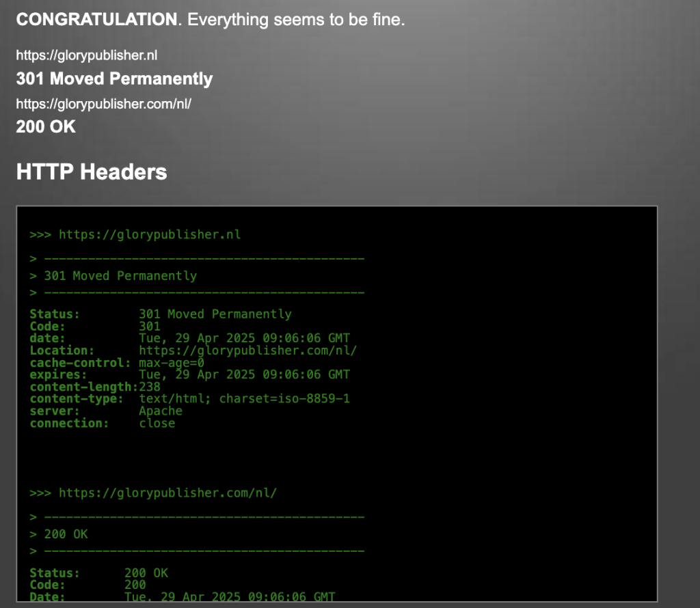Click the 'content-length:' header label

[84, 387]
